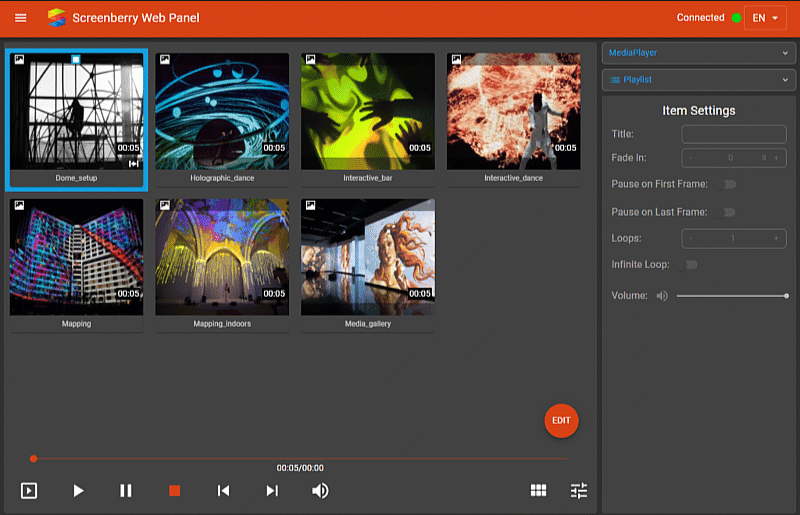Click the Screenberry logo icon
The width and height of the screenshot is (800, 515).
coord(57,18)
